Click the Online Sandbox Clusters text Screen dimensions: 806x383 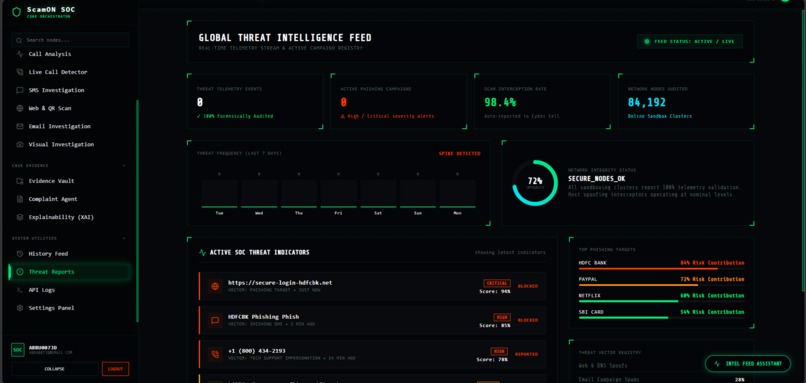tap(660, 116)
